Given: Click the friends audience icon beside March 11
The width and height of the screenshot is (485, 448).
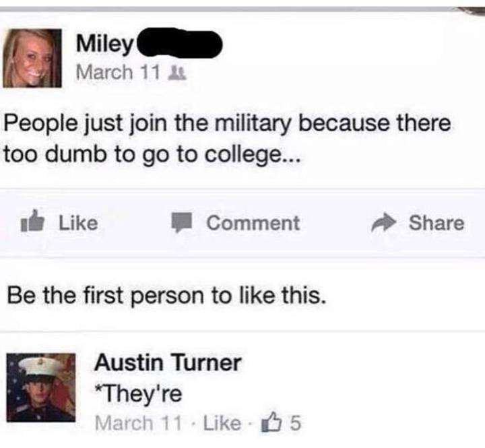Looking at the screenshot, I should (177, 73).
